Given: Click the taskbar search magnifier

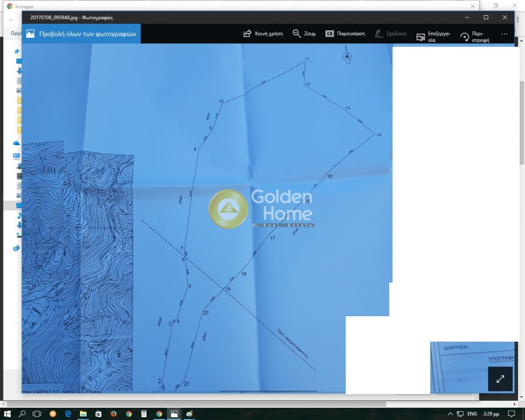Looking at the screenshot, I should 22,414.
